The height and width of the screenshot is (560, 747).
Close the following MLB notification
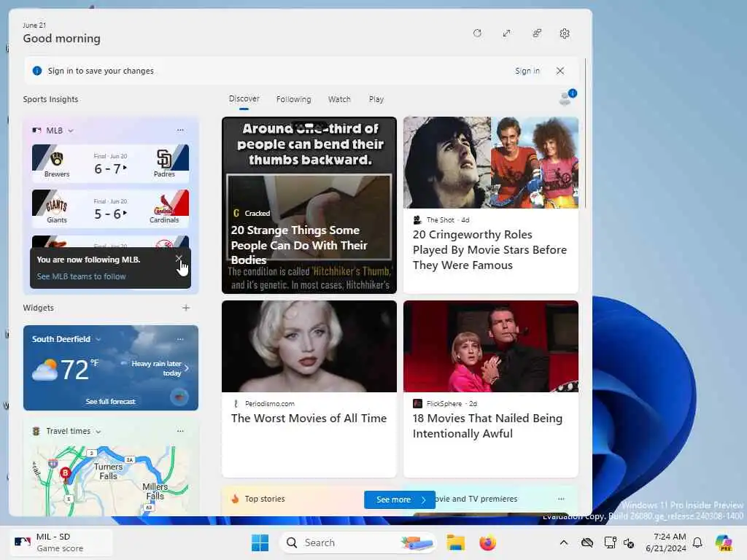(x=179, y=259)
